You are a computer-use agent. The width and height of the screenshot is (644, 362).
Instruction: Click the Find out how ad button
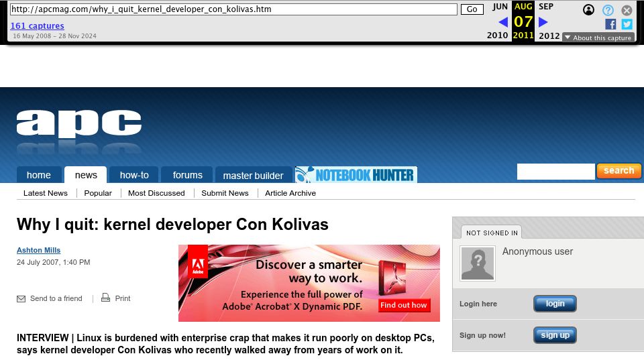[404, 305]
